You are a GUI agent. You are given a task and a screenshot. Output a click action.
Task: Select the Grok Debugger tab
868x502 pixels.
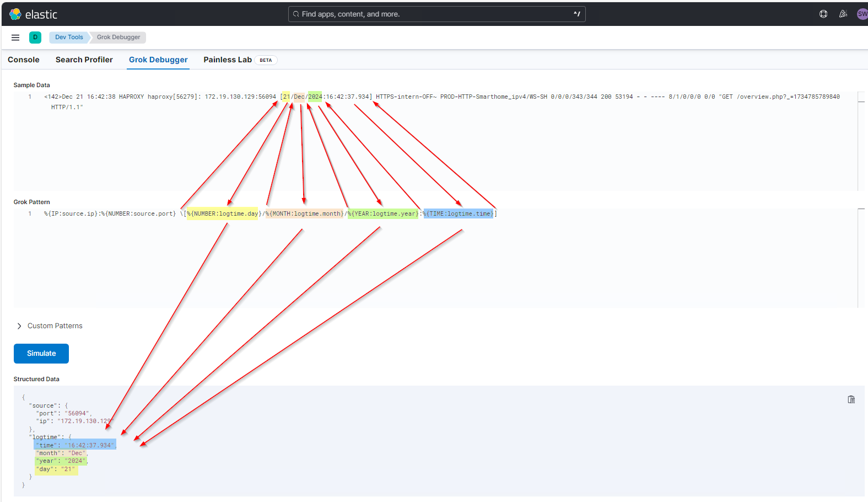point(158,60)
